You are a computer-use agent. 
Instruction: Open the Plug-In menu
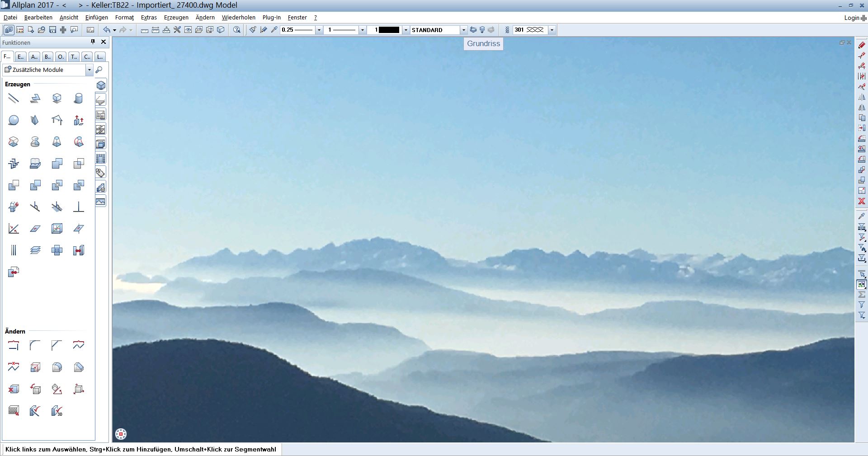click(x=271, y=18)
